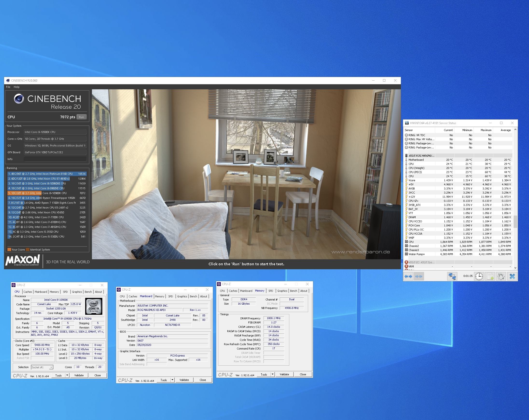Viewport: 529px width, 420px height.
Task: Switch to Graphics tab in CPU-Z Memory window
Action: (282, 291)
